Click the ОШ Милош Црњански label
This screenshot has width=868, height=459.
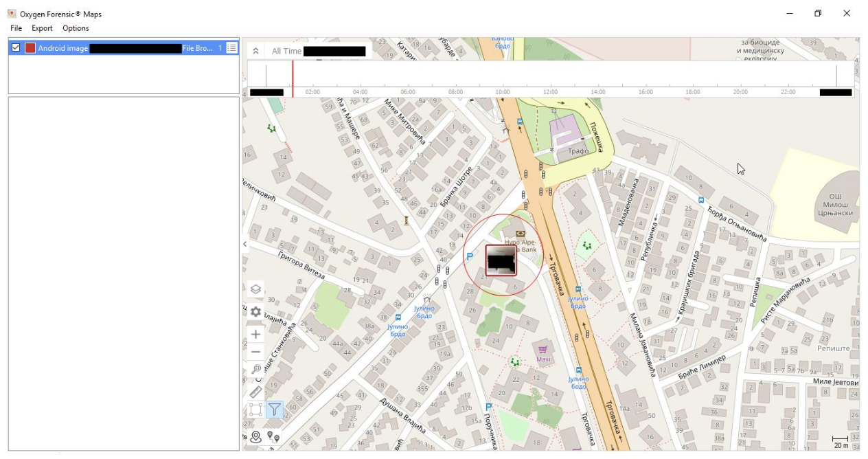click(x=836, y=205)
